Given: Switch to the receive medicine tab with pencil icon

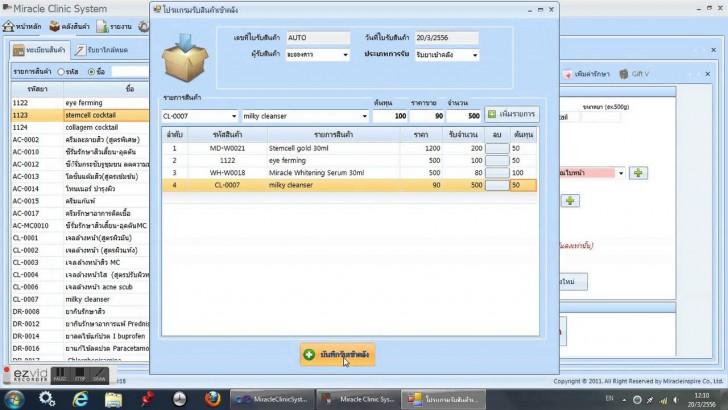Looking at the screenshot, I should [x=102, y=50].
